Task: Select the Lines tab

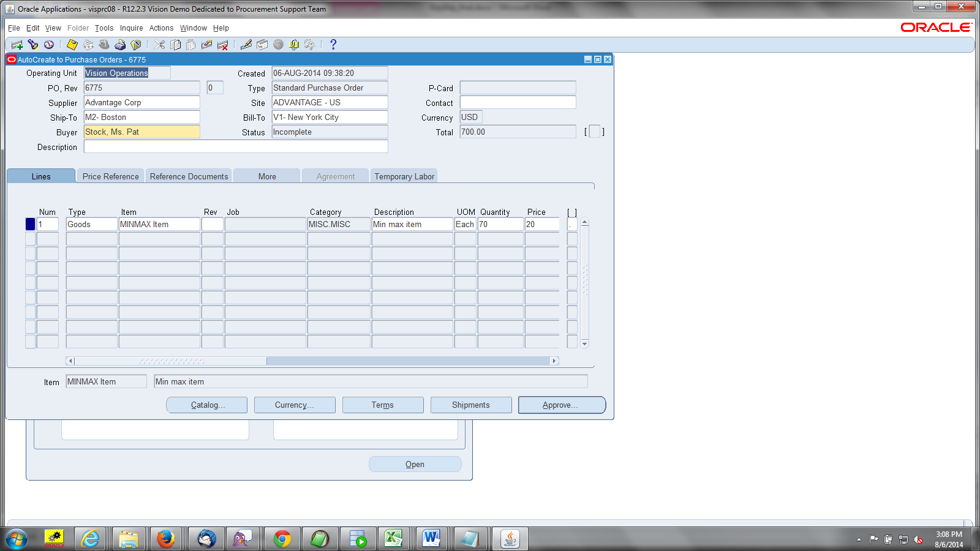Action: [x=41, y=176]
